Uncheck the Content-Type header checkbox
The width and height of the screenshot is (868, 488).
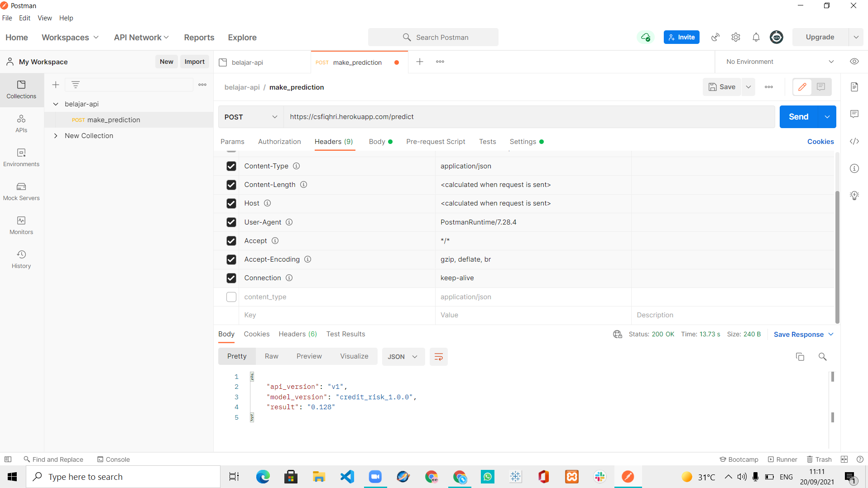coord(231,166)
